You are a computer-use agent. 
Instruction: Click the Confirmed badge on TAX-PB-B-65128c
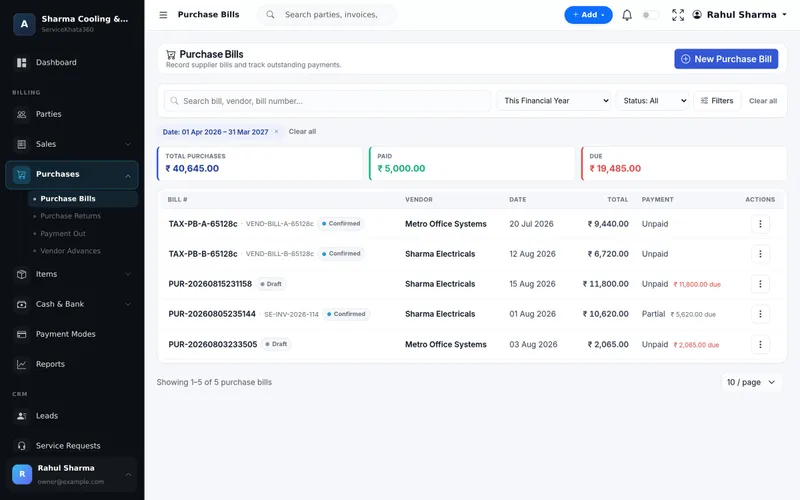click(341, 254)
